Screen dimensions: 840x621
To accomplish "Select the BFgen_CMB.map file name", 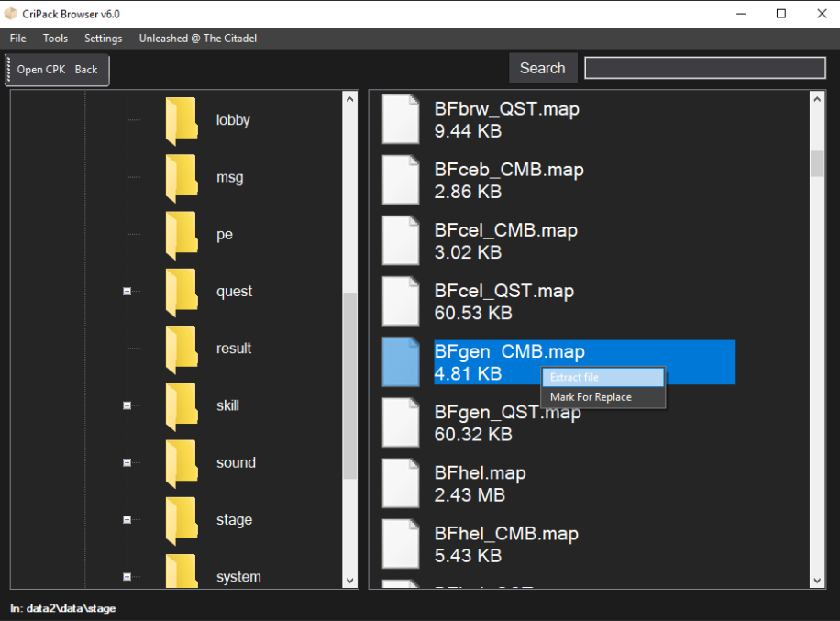I will coord(510,351).
